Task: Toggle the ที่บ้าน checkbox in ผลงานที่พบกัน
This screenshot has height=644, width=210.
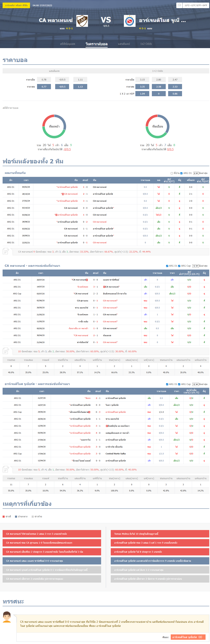Action: (x=172, y=173)
